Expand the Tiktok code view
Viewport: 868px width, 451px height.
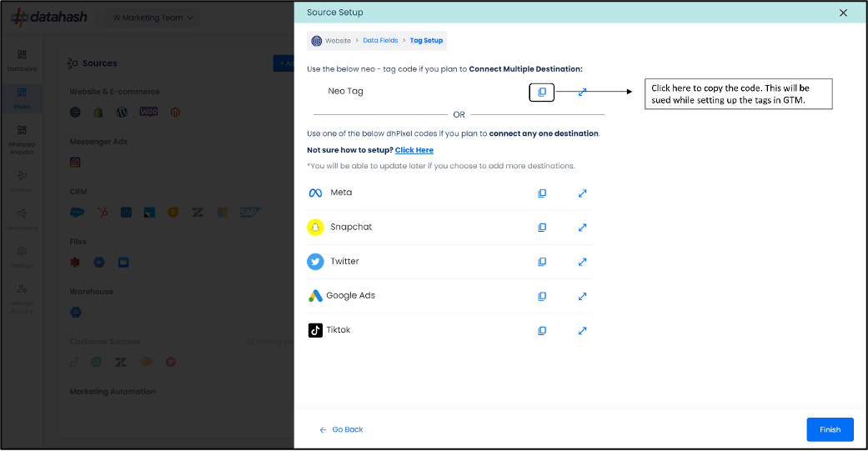click(x=582, y=330)
